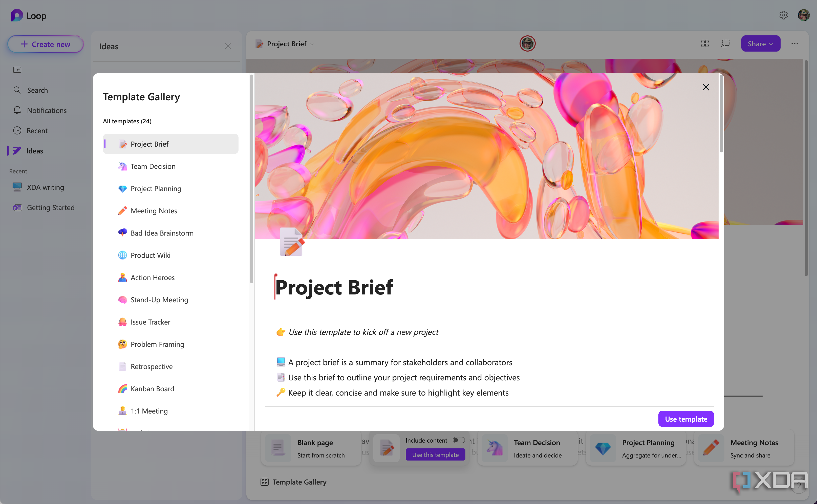The image size is (817, 504).
Task: Select the Project Planning card below
Action: point(636,448)
